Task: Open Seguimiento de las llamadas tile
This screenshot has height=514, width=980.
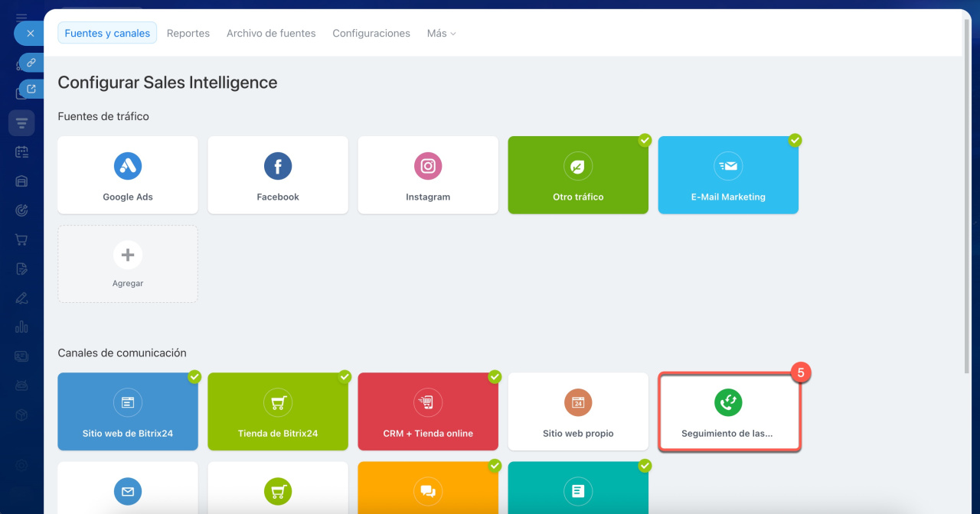Action: [728, 412]
